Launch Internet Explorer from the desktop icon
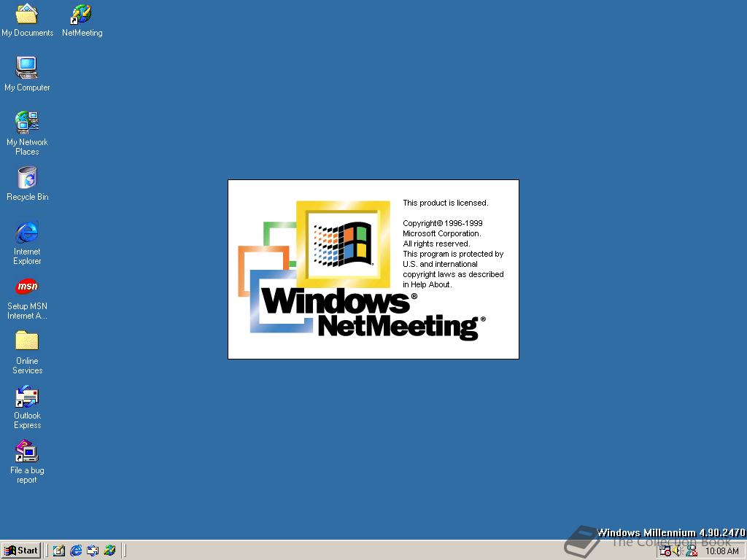Image resolution: width=747 pixels, height=560 pixels. [27, 243]
